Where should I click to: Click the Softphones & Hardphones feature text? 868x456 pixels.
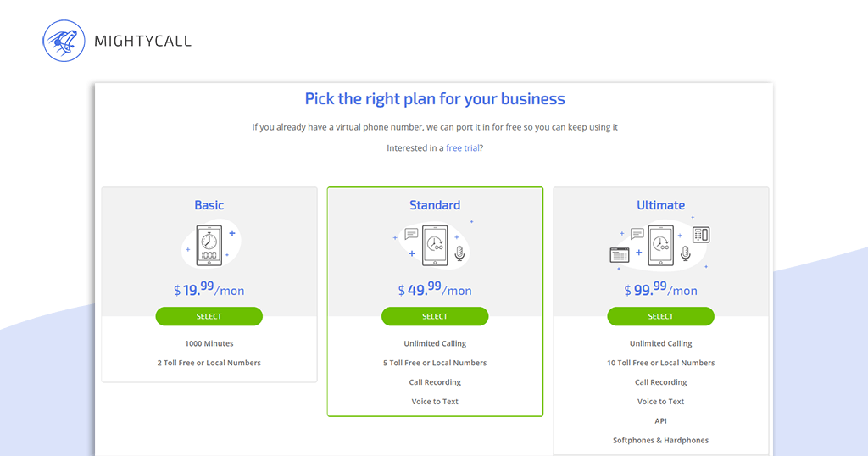point(661,441)
